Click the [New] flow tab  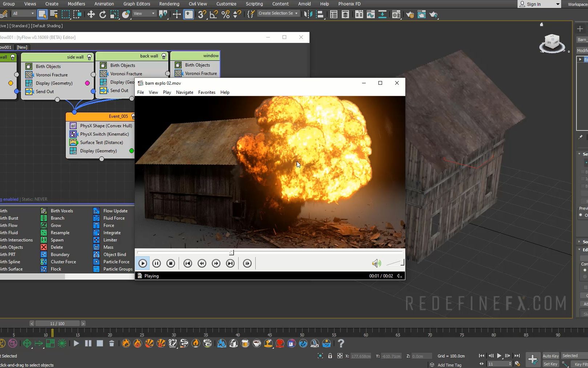click(x=22, y=47)
